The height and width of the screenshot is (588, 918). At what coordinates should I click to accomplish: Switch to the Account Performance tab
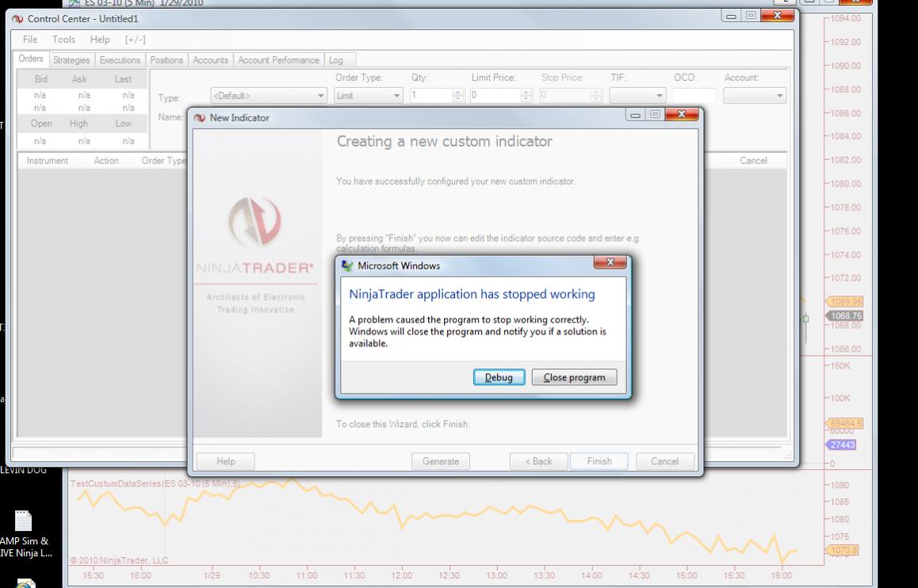(278, 59)
